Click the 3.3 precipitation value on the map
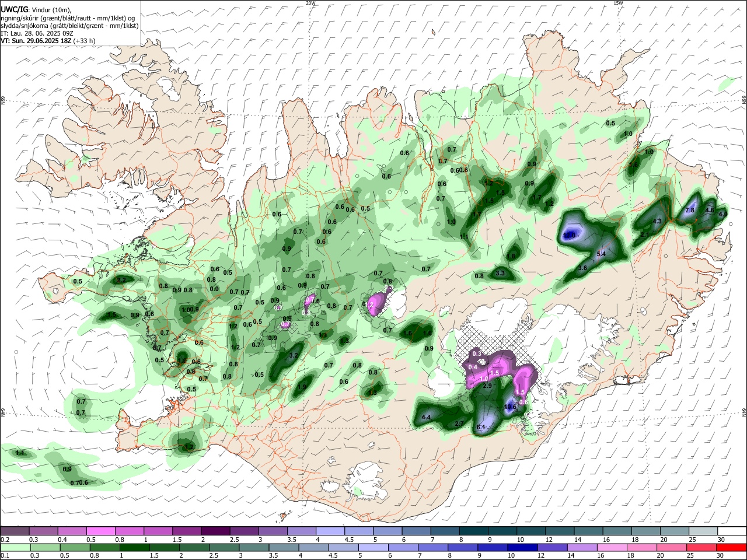Viewport: 747px width, 560px height. coord(500,273)
